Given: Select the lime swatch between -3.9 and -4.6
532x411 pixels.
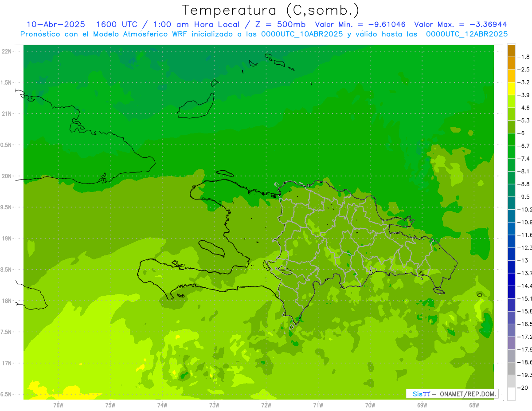Looking at the screenshot, I should click(511, 102).
